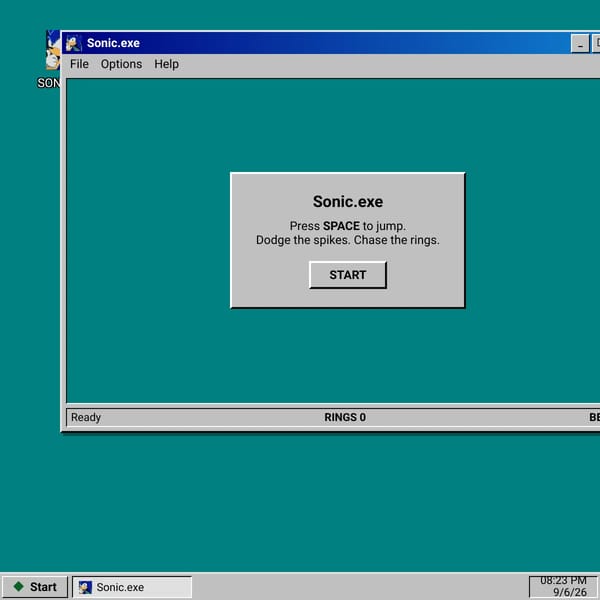Image resolution: width=600 pixels, height=600 pixels.
Task: Click the 9/6/26 date in the tray
Action: tap(570, 592)
